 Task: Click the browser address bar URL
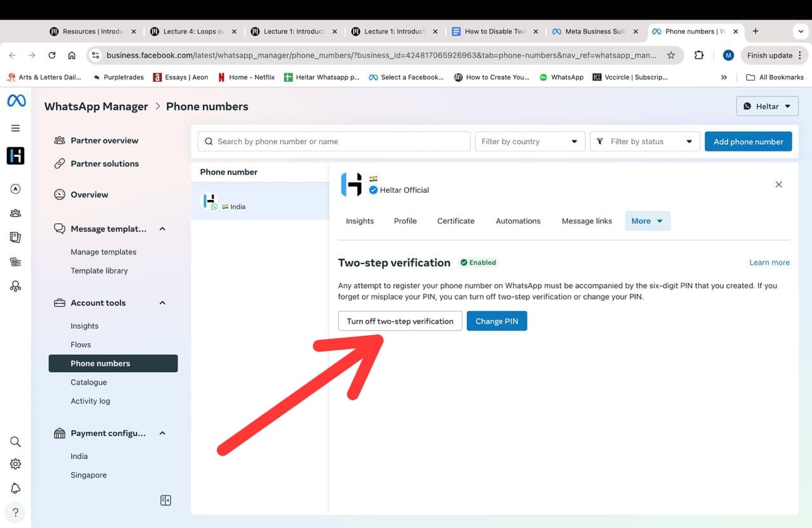[x=381, y=55]
